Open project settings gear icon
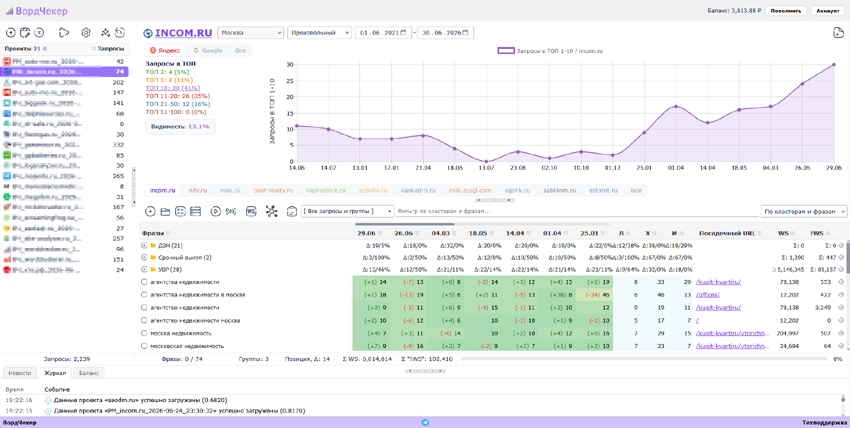Viewport: 850px width, 428px height. point(86,33)
